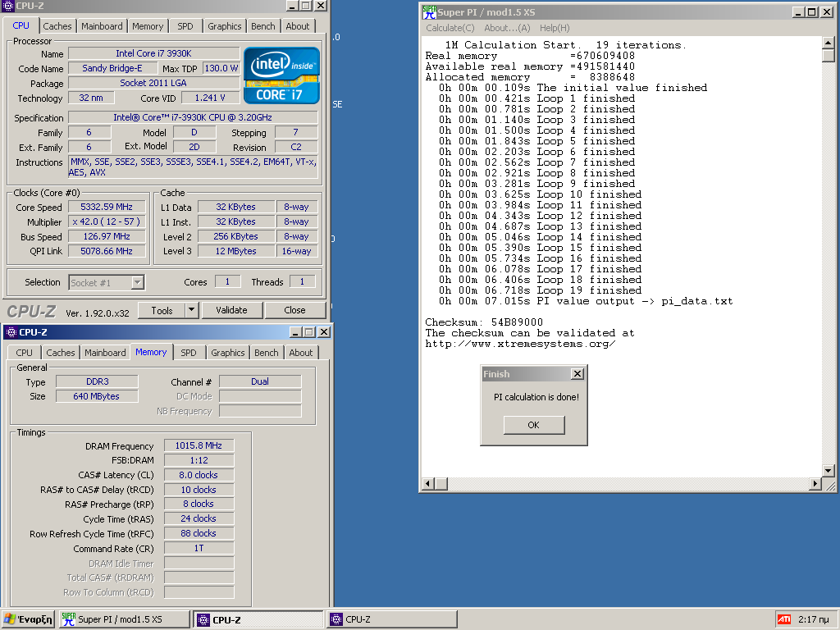Open the About tab in the top CPU-Z window
Image resolution: width=840 pixels, height=630 pixels.
(x=297, y=26)
